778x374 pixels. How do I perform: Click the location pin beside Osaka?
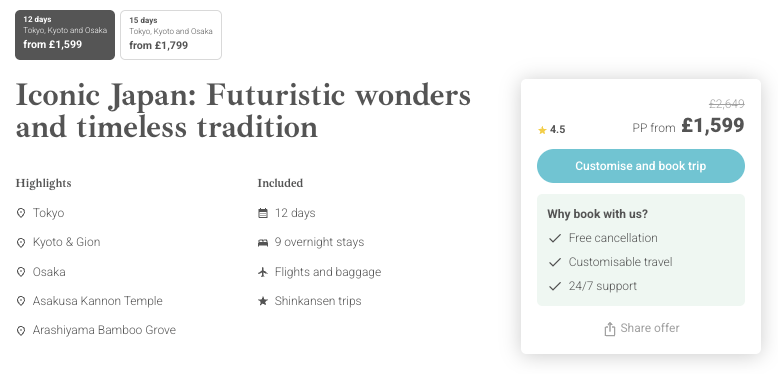[21, 272]
